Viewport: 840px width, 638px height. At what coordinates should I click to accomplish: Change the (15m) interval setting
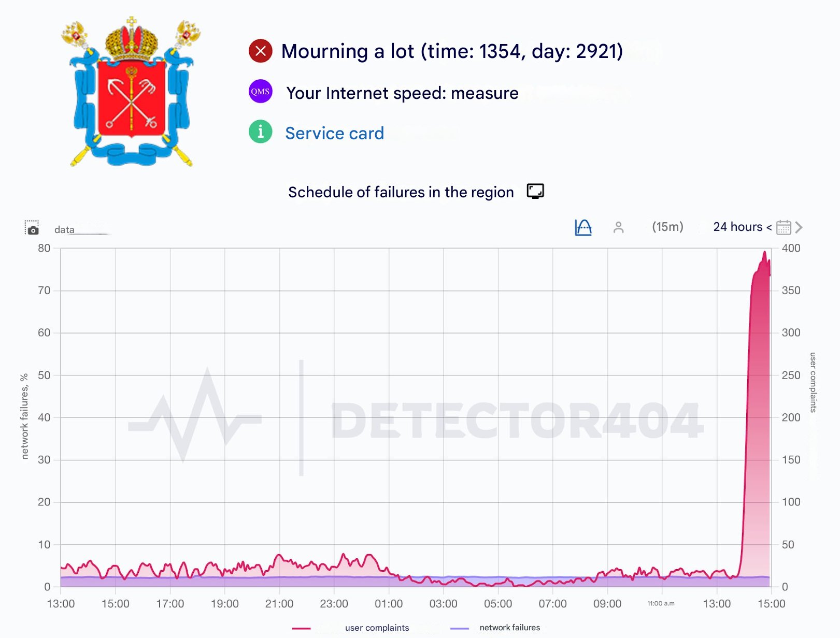click(x=667, y=227)
